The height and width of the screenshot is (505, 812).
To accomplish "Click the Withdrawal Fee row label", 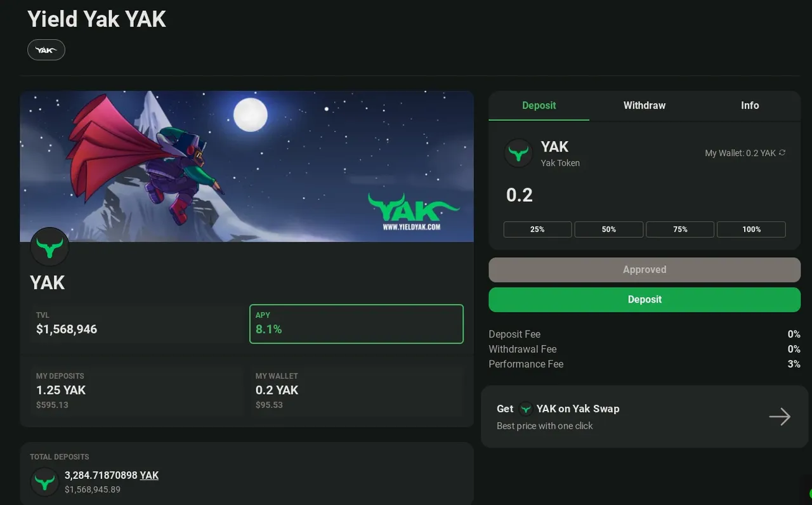I will tap(522, 349).
